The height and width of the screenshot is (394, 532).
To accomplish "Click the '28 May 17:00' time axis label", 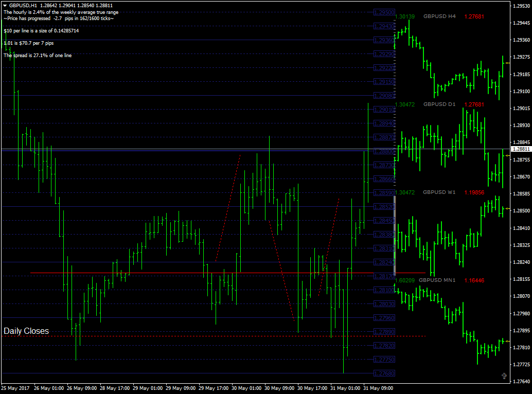I will point(115,388).
